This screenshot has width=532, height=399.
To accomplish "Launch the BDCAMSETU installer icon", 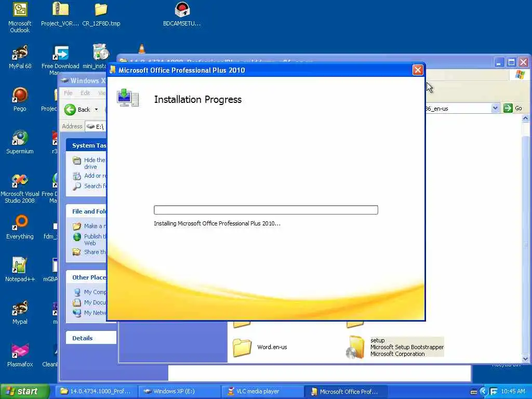I will click(x=182, y=10).
